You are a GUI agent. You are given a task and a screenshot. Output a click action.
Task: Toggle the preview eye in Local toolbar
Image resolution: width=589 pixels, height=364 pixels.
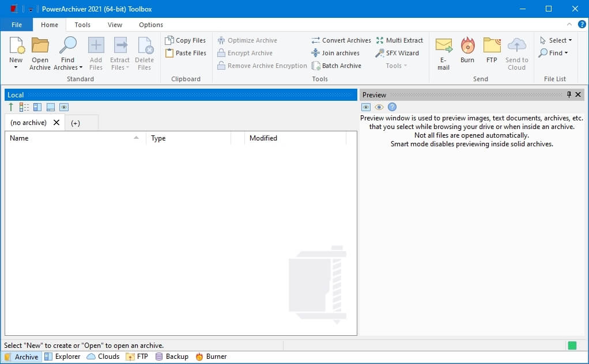64,107
